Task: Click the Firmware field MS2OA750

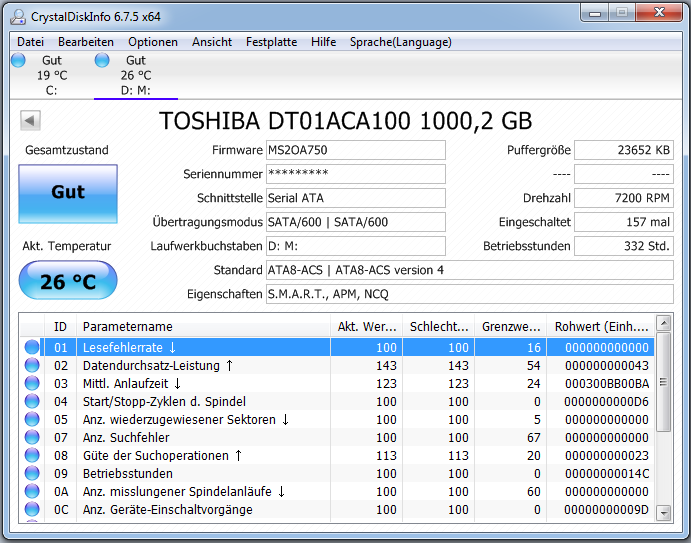Action: click(x=356, y=150)
